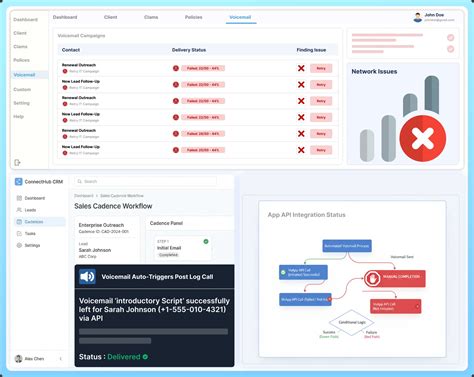Click the Failed status badge in first Renewal Outreach row

click(203, 68)
